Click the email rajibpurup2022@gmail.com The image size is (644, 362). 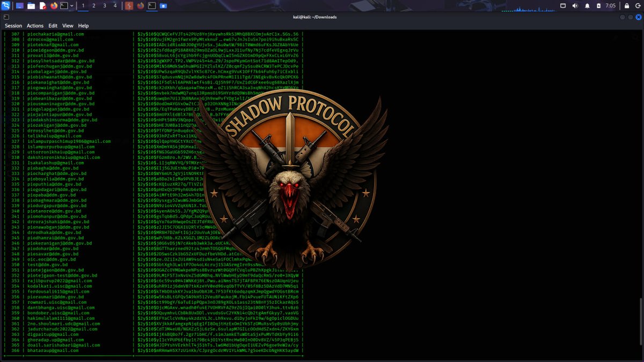tap(60, 280)
